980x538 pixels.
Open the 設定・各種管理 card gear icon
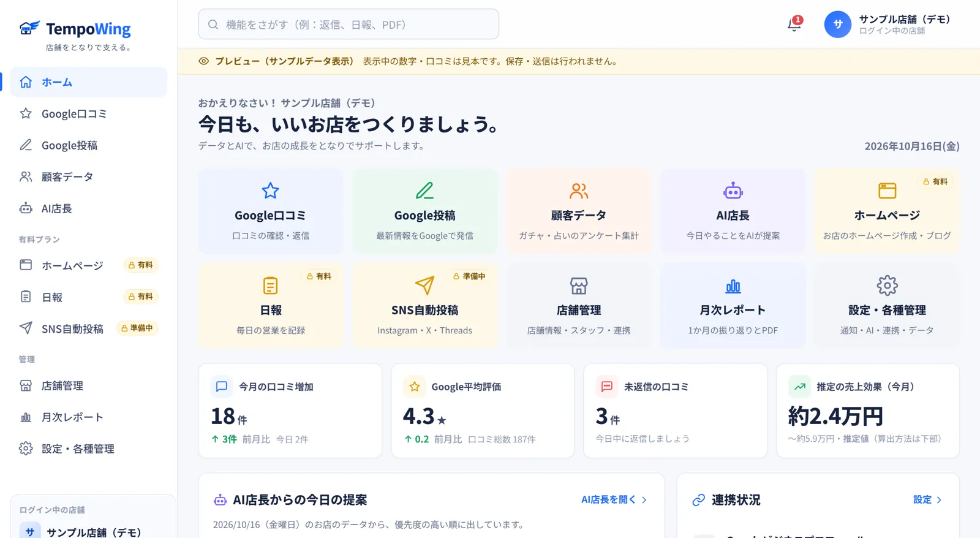887,286
